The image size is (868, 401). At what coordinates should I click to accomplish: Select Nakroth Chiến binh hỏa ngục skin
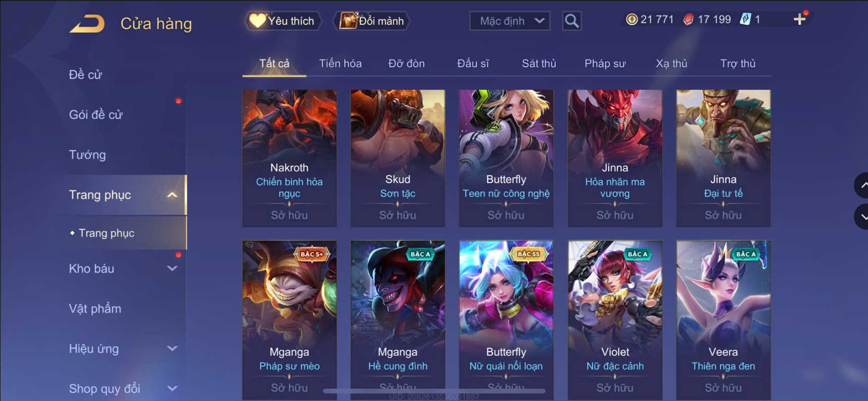point(290,158)
